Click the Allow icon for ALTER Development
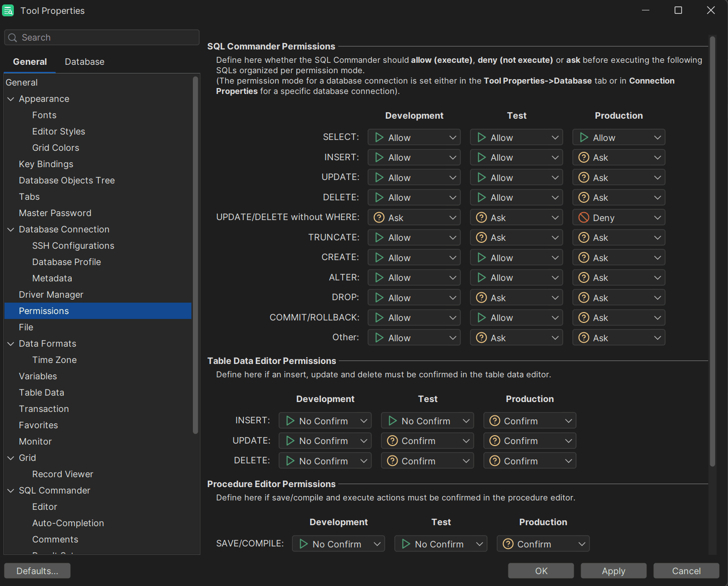This screenshot has height=586, width=728. coord(379,277)
